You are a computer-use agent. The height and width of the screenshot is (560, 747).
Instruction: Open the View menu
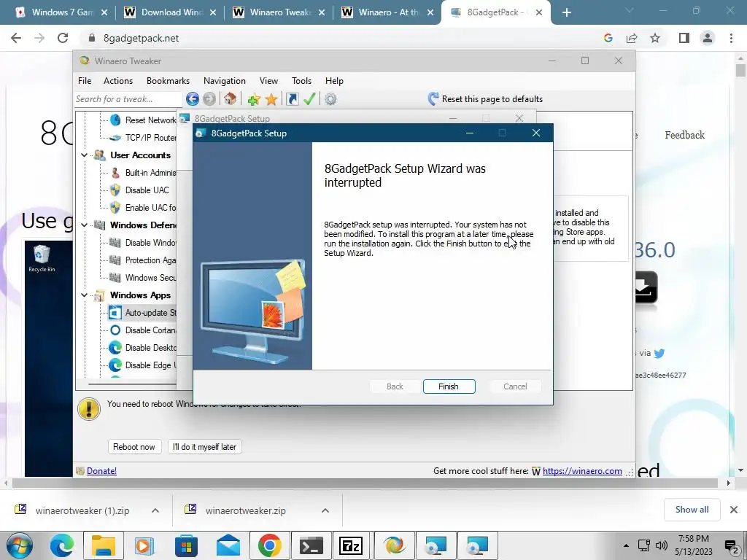pyautogui.click(x=268, y=80)
